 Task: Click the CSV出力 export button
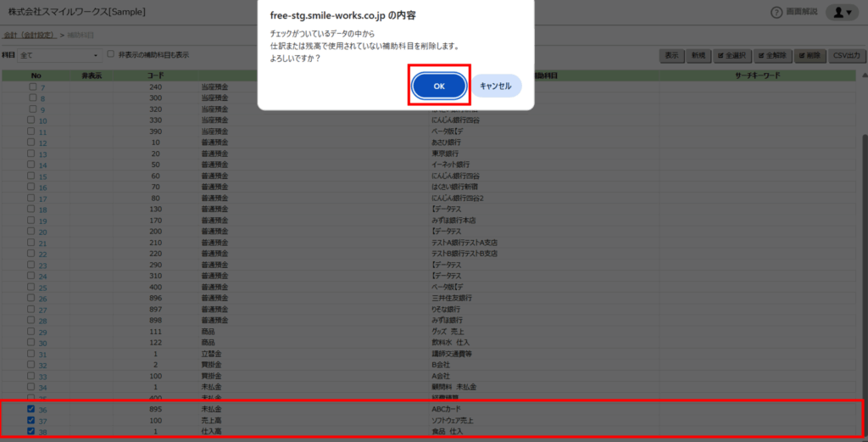pyautogui.click(x=846, y=55)
